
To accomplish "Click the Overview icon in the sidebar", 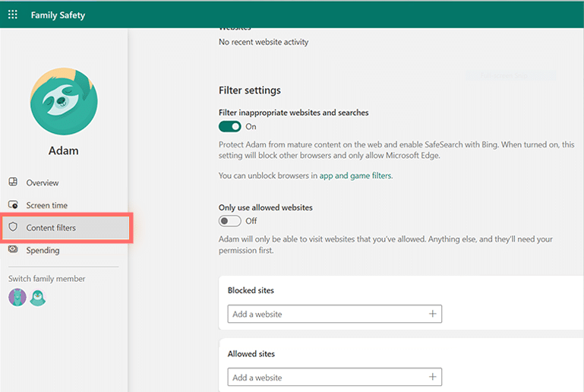I will pos(13,182).
